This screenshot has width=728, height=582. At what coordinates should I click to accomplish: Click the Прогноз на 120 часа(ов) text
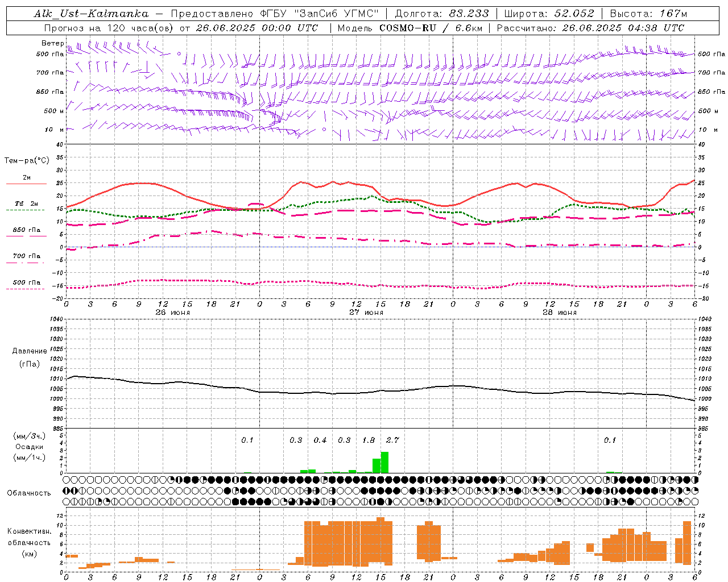pos(110,28)
